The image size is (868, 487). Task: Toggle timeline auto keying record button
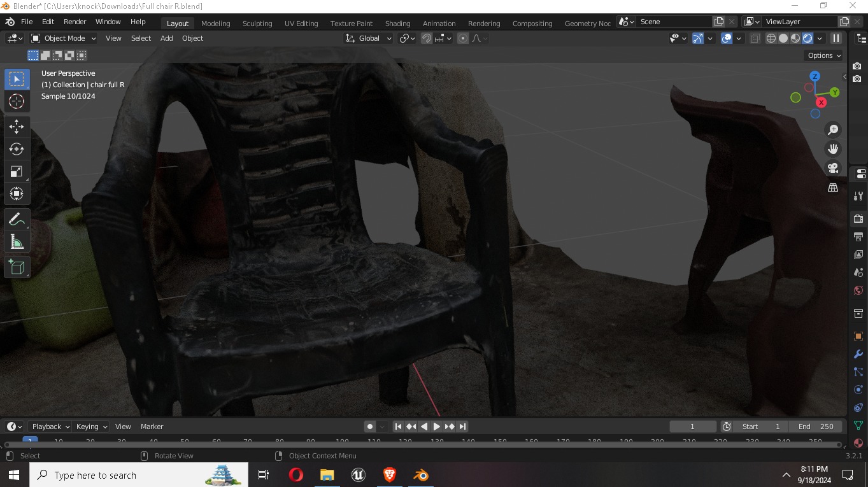coord(369,427)
